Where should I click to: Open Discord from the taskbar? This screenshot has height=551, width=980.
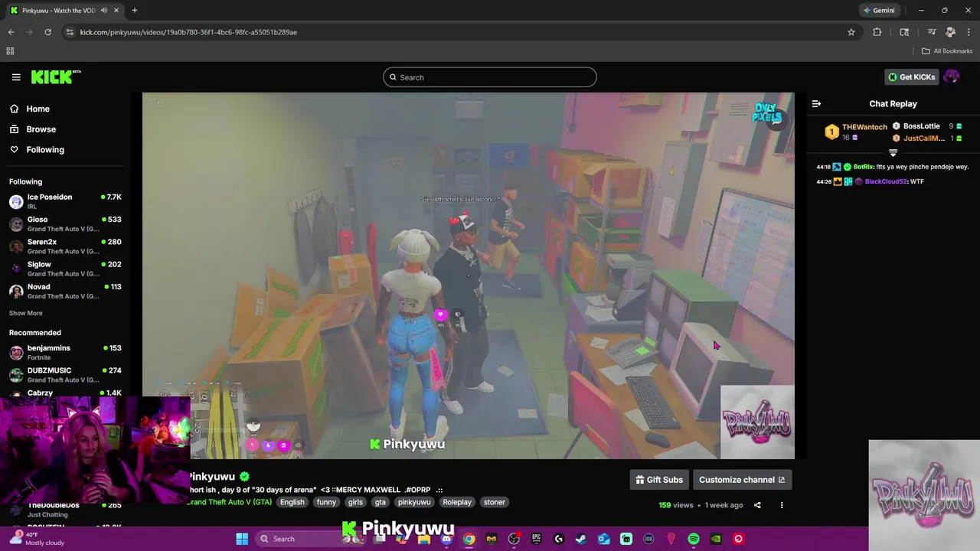pos(446,539)
